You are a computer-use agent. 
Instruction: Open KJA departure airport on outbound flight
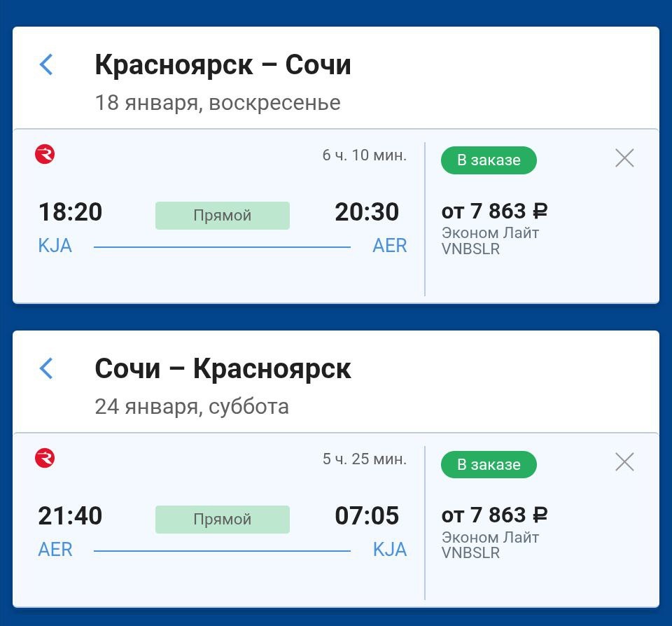tap(55, 246)
